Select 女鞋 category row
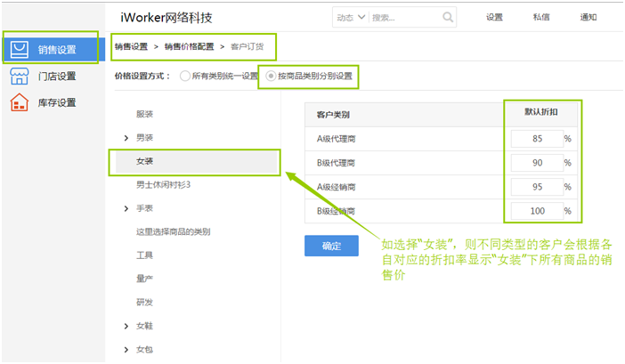Screen dimensions: 625x364 145,326
